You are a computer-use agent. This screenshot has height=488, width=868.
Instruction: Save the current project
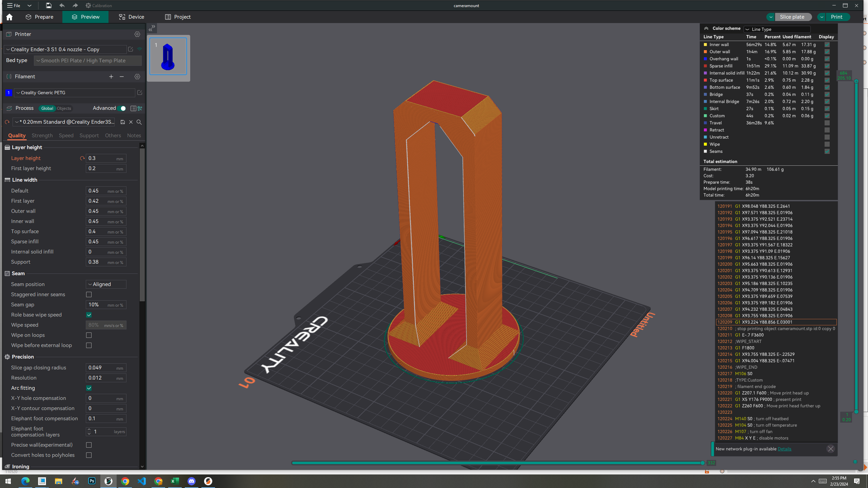point(48,5)
